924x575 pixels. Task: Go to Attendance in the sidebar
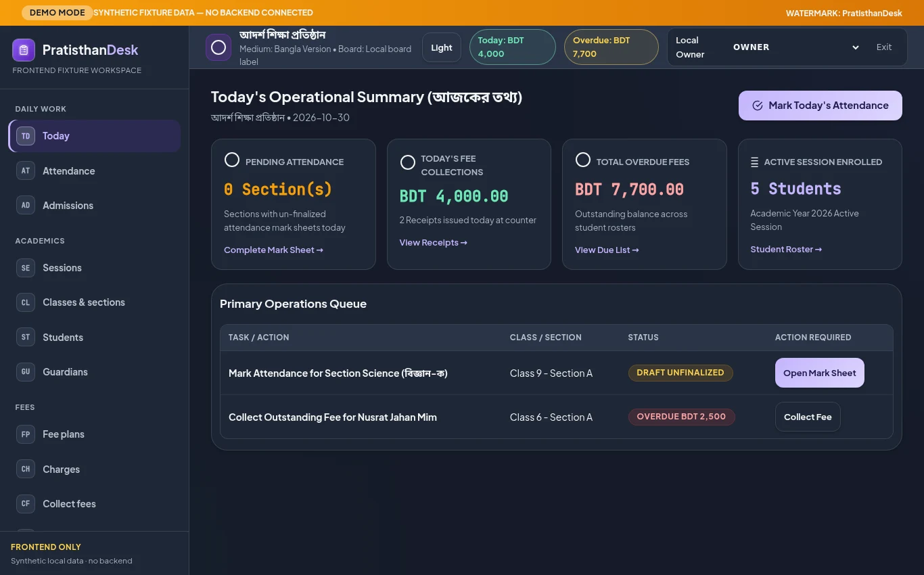click(94, 171)
